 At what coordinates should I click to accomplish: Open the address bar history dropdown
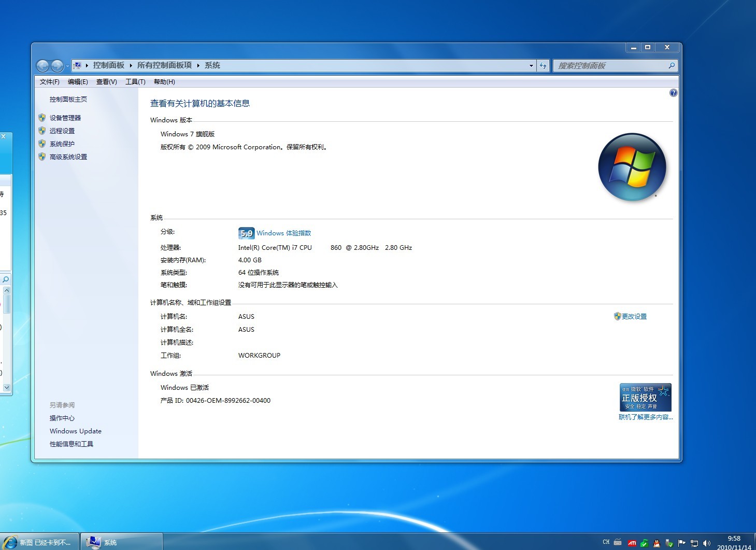pyautogui.click(x=531, y=66)
